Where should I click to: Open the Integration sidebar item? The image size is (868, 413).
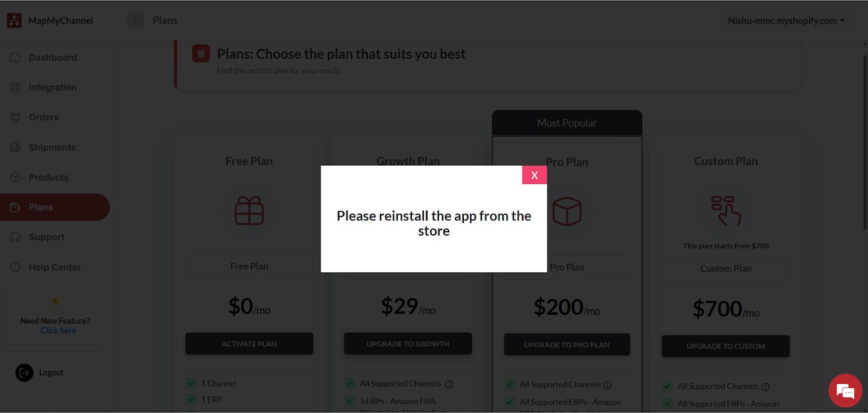click(x=53, y=87)
